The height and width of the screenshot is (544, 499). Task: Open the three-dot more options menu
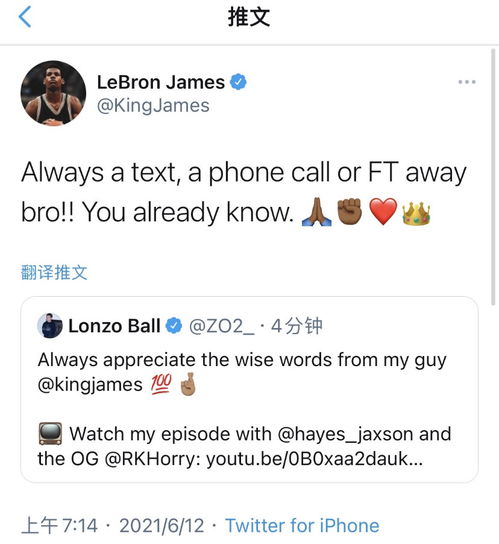coord(466,82)
